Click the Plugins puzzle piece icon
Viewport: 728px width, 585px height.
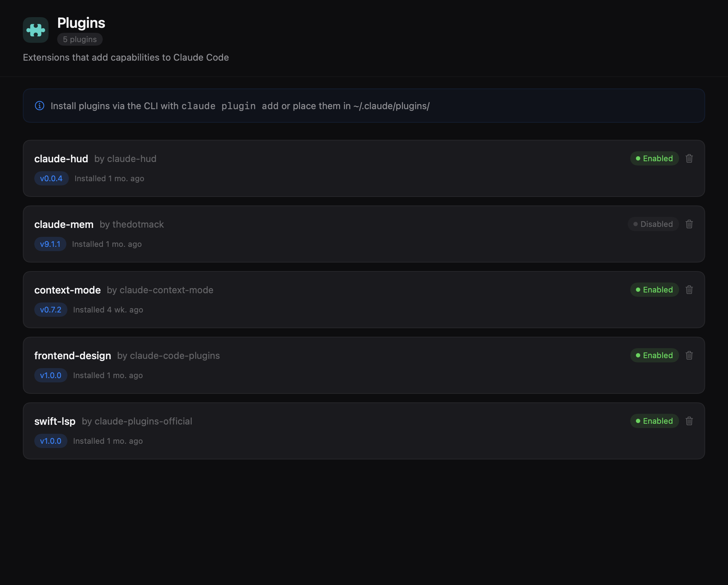point(36,30)
